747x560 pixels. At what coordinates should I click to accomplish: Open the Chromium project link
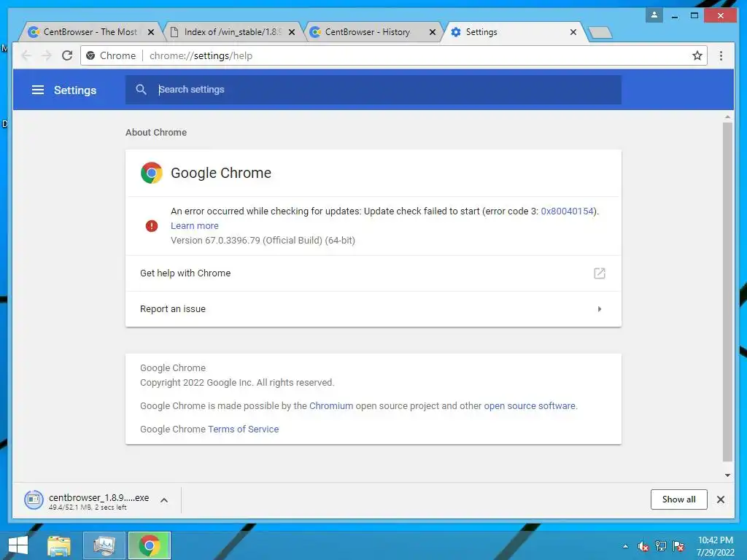click(x=331, y=405)
